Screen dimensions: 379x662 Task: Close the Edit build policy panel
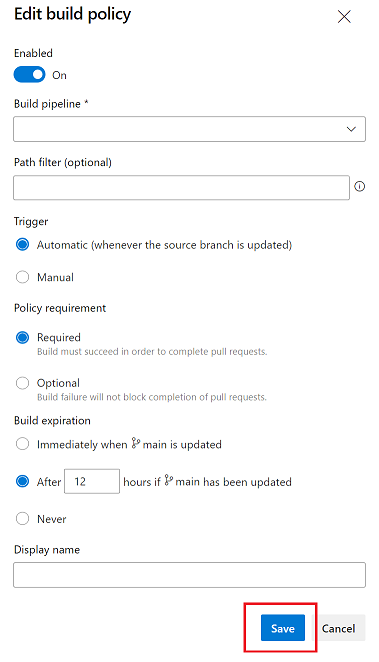344,17
